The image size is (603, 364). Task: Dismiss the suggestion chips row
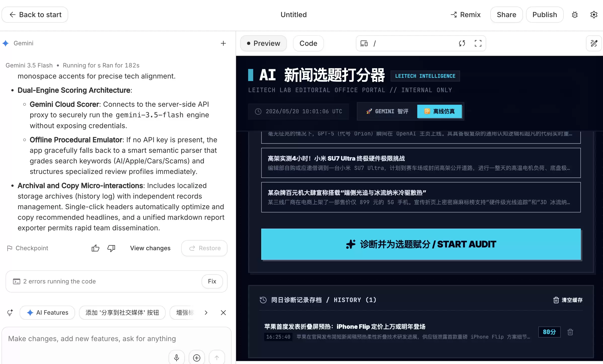point(223,313)
